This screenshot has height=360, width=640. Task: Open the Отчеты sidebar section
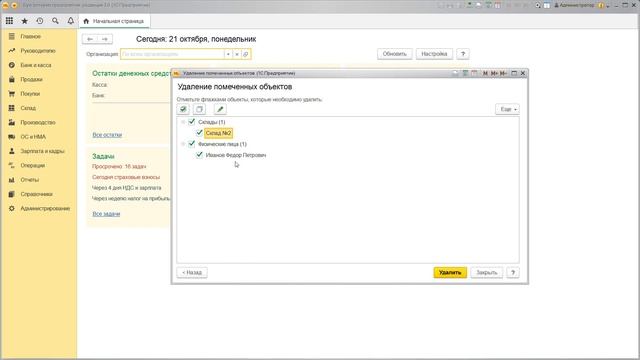click(x=30, y=180)
